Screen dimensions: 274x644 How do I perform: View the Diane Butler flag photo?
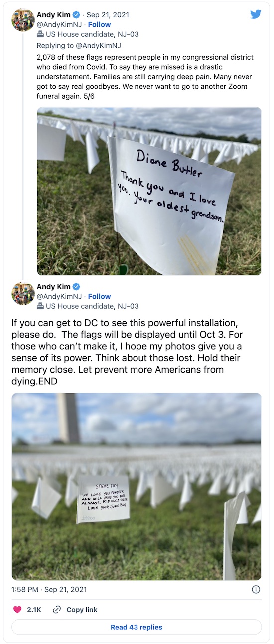point(149,192)
